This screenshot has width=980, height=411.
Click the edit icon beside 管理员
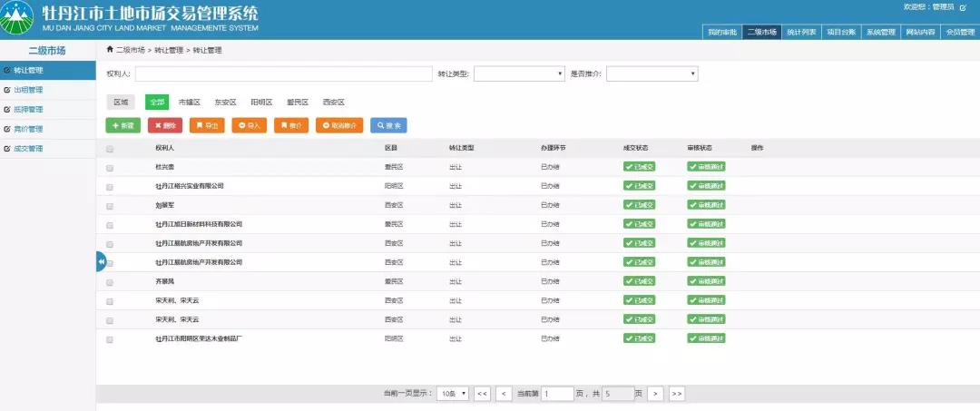[x=963, y=7]
